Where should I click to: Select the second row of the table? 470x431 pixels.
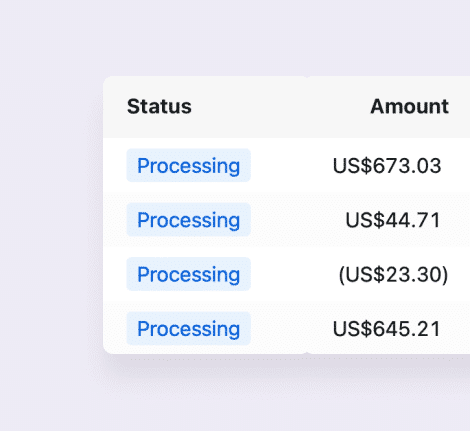tap(287, 220)
